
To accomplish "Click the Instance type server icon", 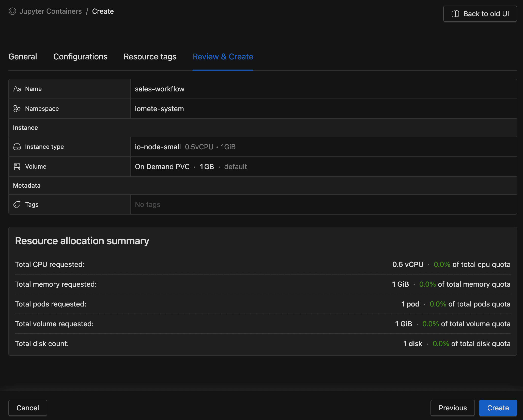I will click(x=17, y=147).
